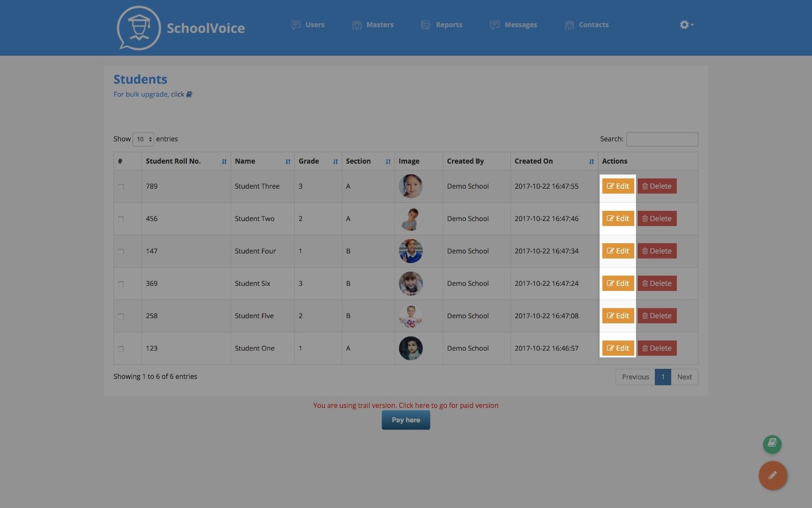The image size is (812, 508).
Task: Open Student Three's profile photo
Action: point(411,186)
